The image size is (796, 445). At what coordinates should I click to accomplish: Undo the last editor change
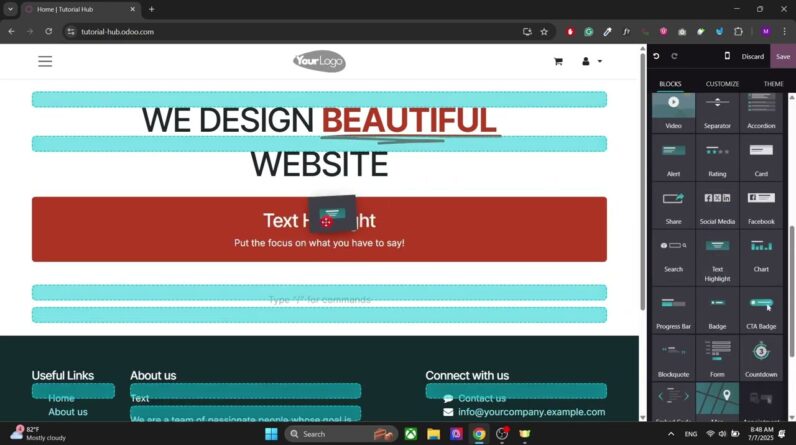[657, 56]
